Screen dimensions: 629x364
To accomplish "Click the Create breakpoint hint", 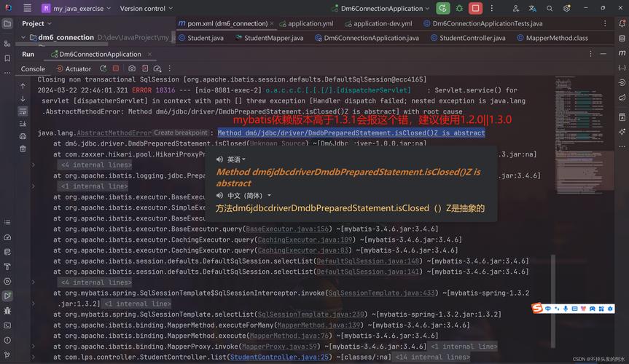I will [x=180, y=133].
